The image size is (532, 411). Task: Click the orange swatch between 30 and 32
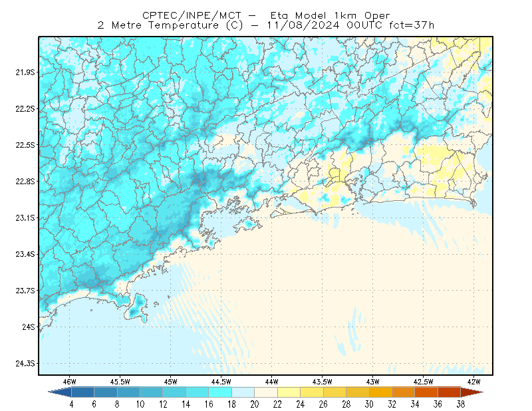coord(380,392)
